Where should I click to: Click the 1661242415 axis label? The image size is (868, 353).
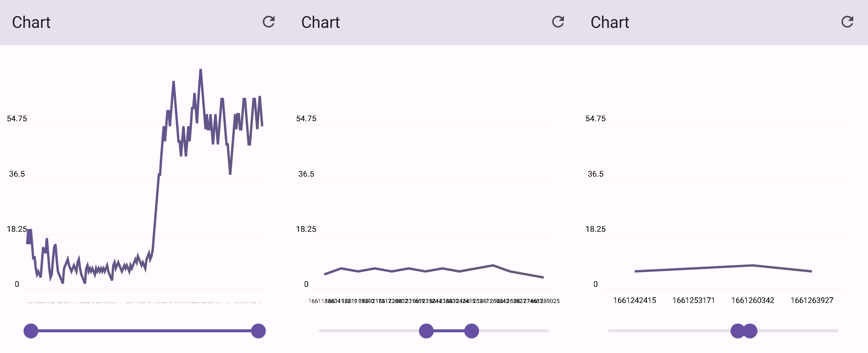pyautogui.click(x=634, y=300)
